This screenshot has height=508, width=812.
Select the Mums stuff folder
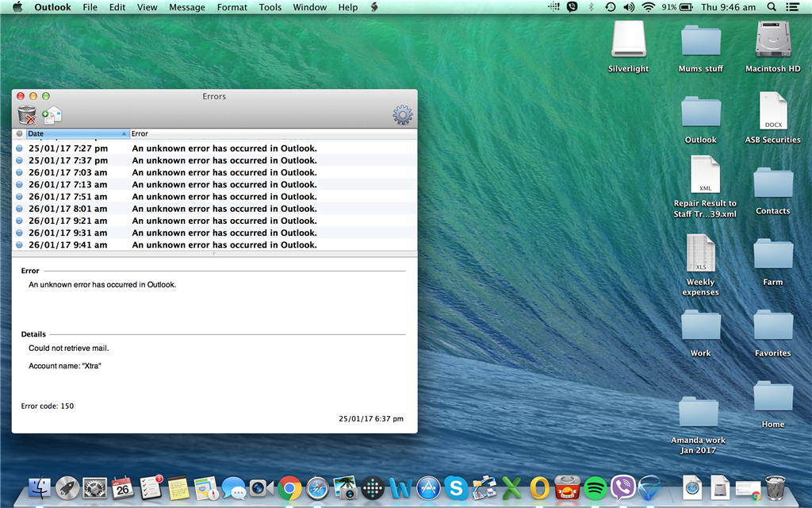701,40
